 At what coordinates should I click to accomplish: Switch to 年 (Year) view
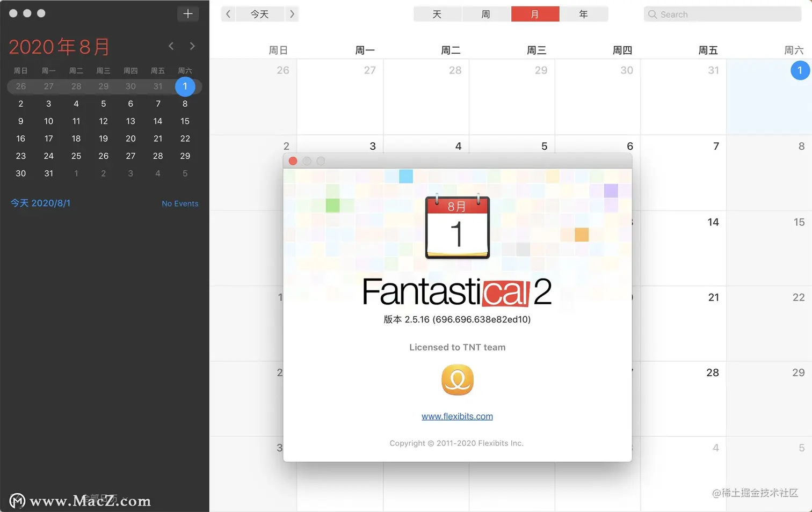point(584,14)
